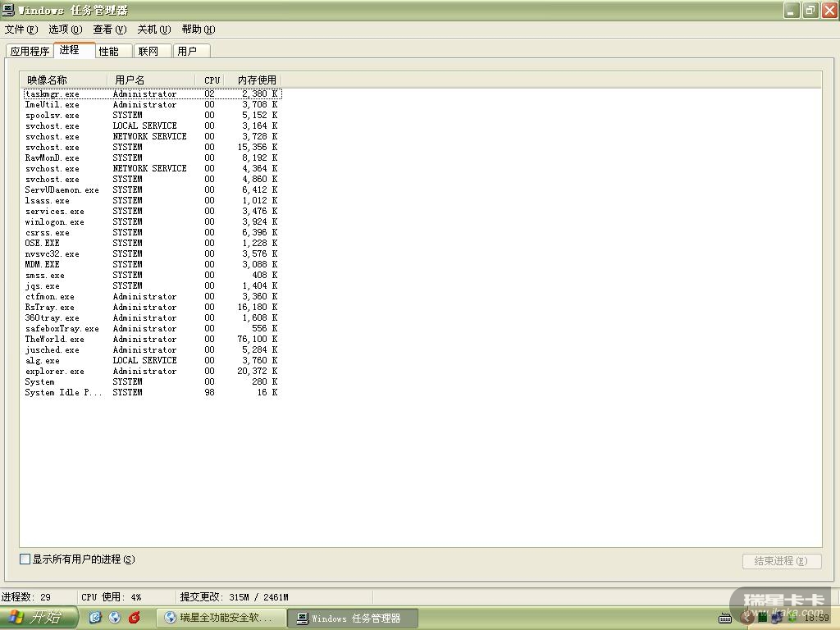Select the 360tray.exe process
This screenshot has width=840, height=630.
pos(153,317)
